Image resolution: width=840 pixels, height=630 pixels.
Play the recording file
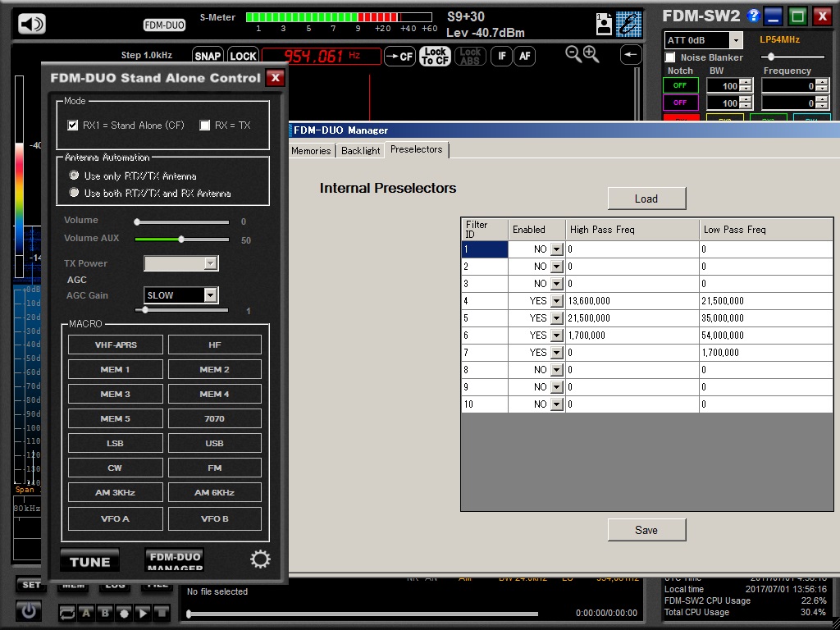click(143, 612)
